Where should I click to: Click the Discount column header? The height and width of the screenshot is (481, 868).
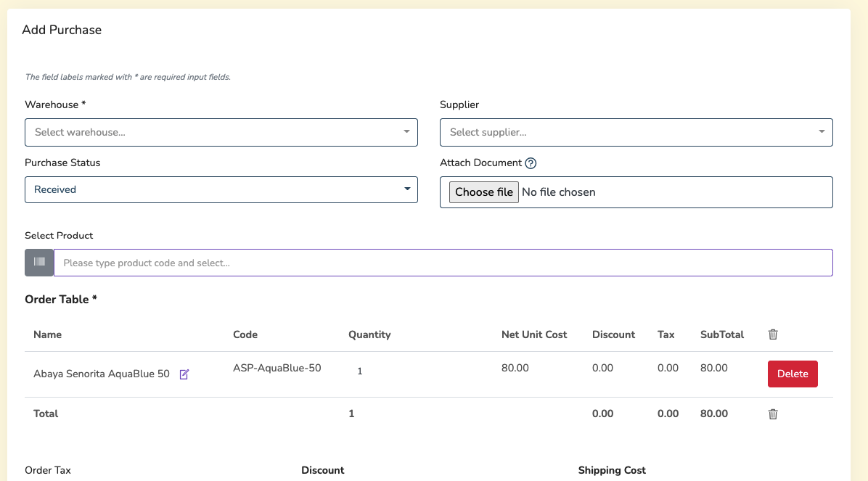[613, 334]
